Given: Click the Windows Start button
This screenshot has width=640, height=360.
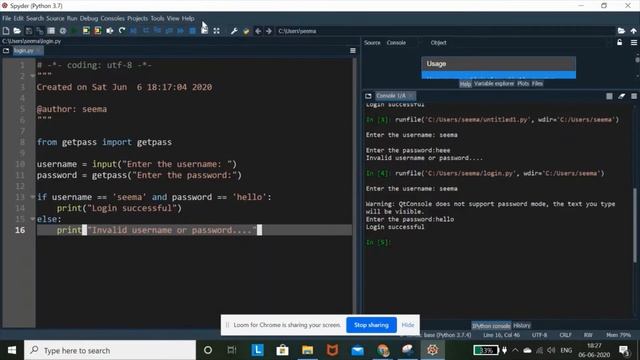Looking at the screenshot, I should [12, 350].
